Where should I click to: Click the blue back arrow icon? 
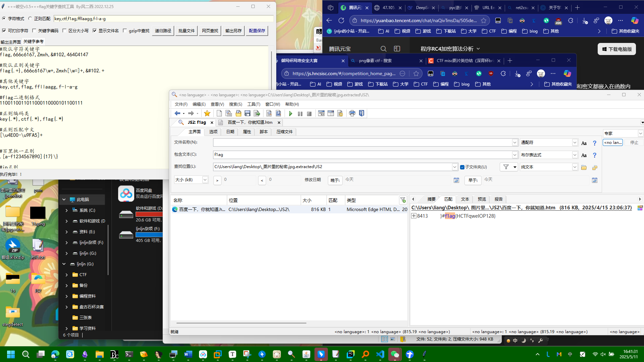[178, 113]
